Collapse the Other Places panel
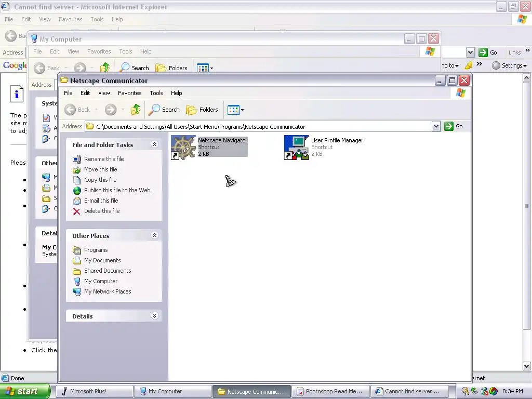This screenshot has width=532, height=399. click(154, 235)
